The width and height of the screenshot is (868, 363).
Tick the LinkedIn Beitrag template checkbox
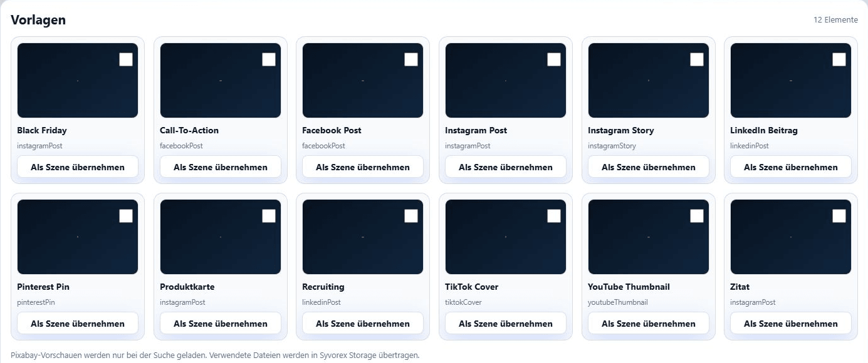pyautogui.click(x=839, y=59)
